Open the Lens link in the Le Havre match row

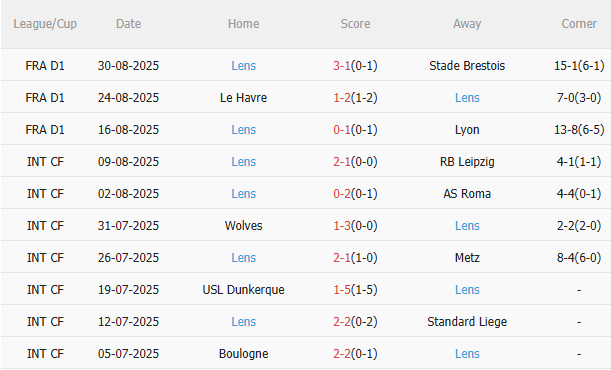point(467,97)
